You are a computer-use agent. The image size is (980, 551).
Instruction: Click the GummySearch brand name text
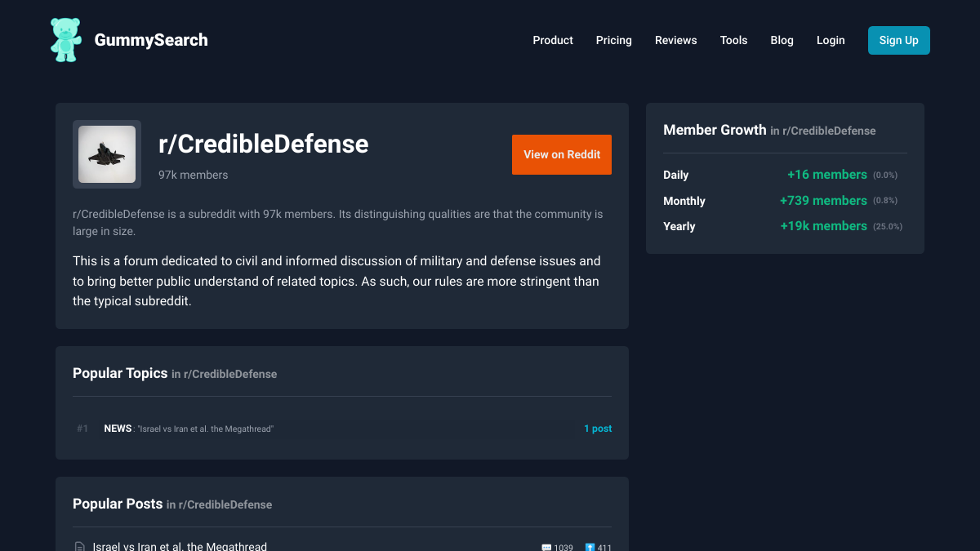151,40
